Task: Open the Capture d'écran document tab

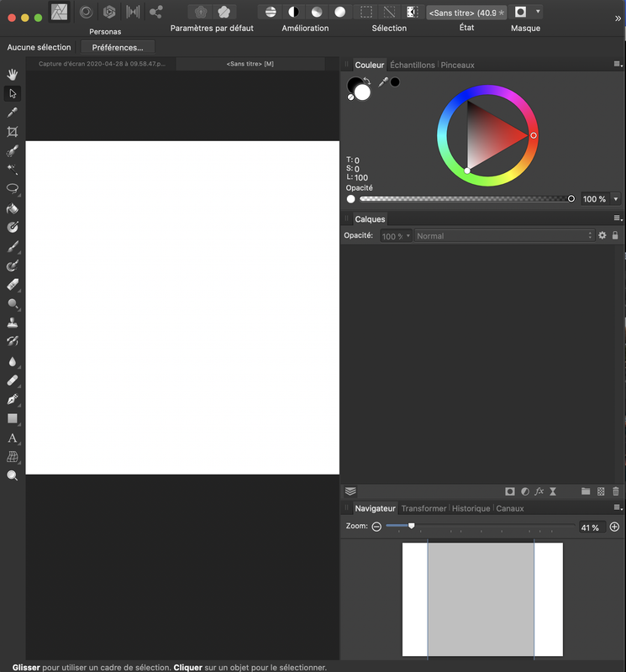Action: pyautogui.click(x=102, y=64)
